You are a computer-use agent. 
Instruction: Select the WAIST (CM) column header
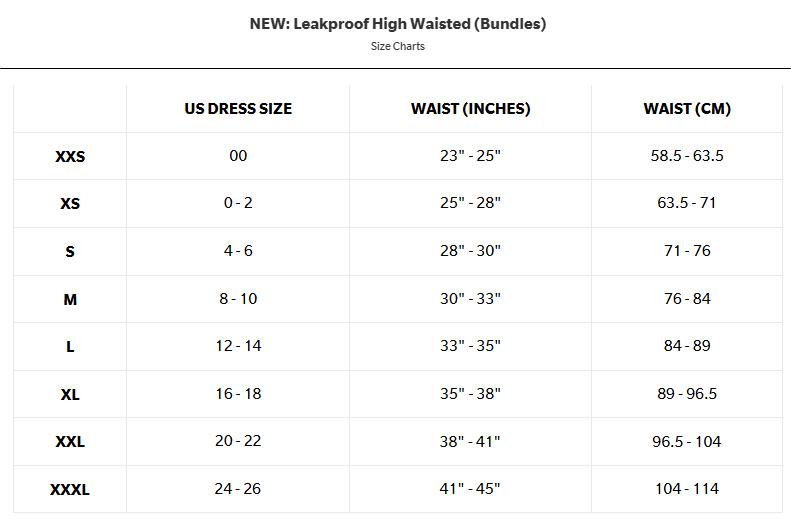click(687, 109)
